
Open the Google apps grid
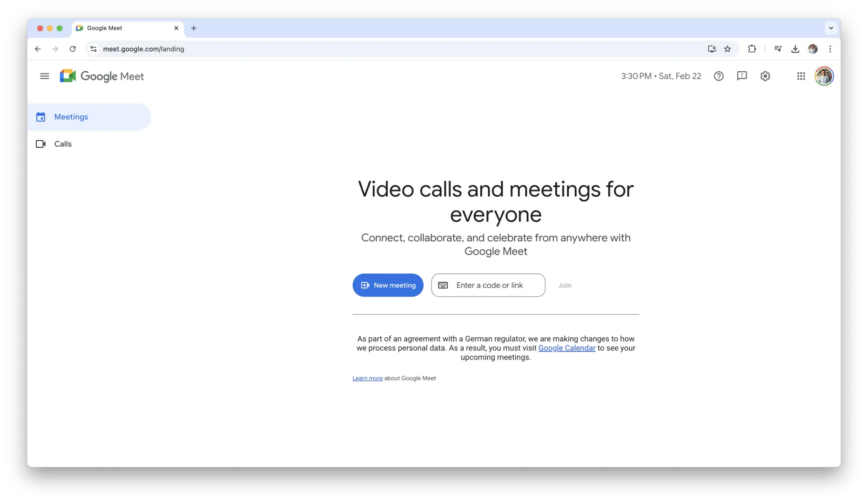point(801,76)
